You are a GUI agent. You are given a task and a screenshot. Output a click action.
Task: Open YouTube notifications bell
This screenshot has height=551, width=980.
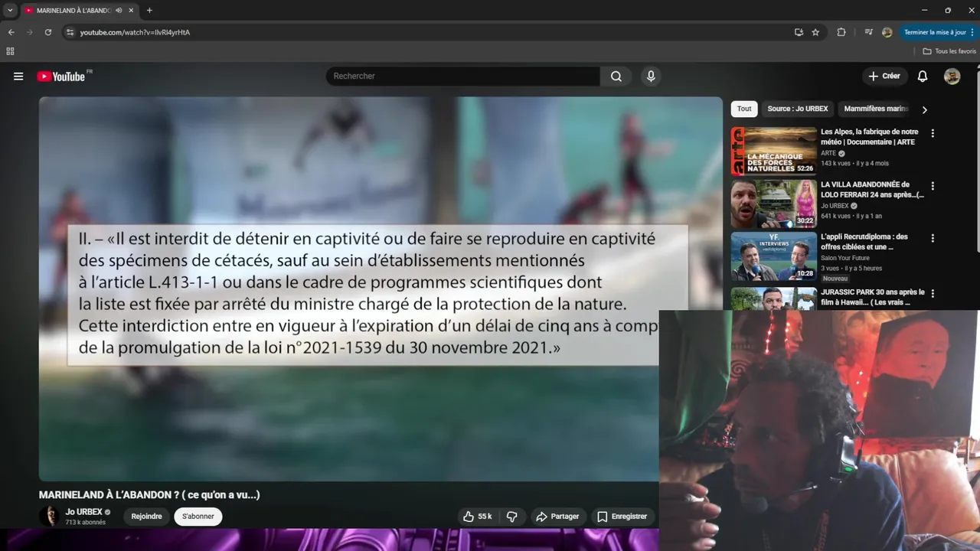923,77
